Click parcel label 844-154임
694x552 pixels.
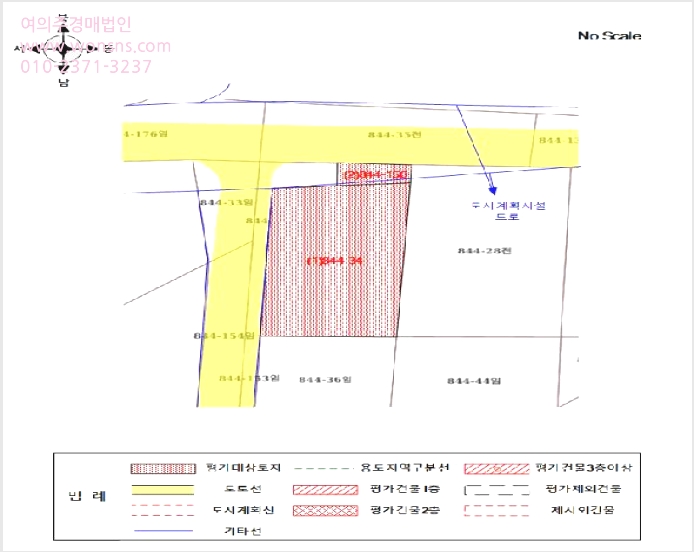click(x=224, y=336)
